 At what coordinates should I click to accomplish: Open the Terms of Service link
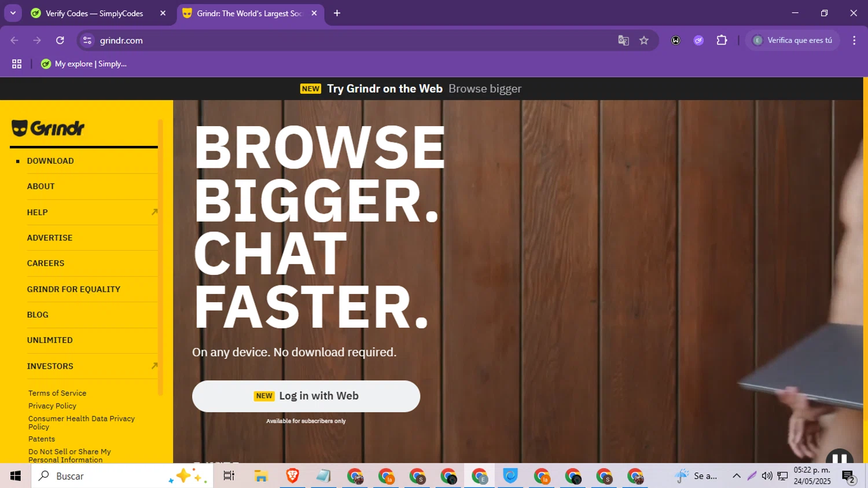(x=57, y=393)
